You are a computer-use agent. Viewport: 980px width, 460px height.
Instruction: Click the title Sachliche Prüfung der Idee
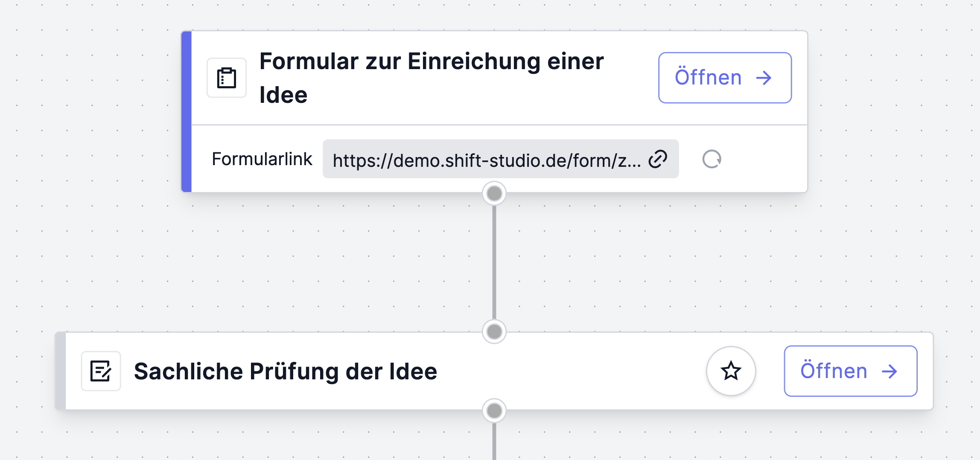coord(286,371)
